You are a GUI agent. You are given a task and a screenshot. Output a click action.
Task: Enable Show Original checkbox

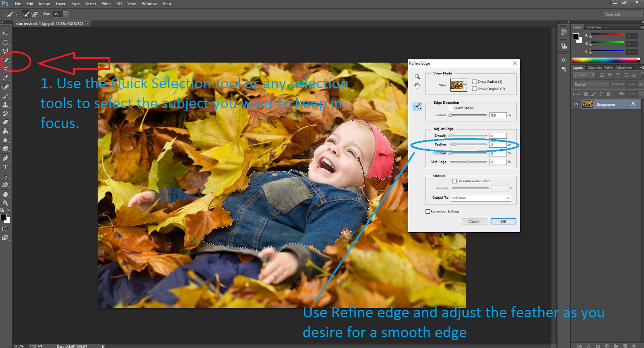point(475,89)
